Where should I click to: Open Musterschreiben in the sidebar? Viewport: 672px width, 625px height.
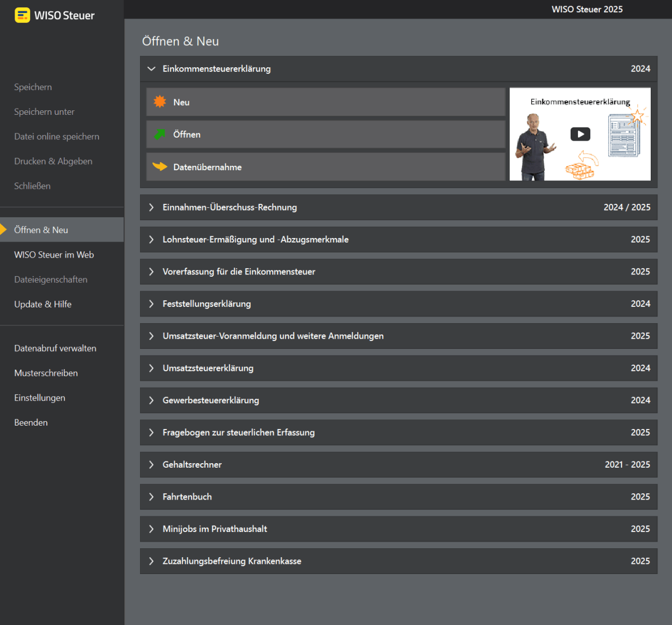pos(46,373)
